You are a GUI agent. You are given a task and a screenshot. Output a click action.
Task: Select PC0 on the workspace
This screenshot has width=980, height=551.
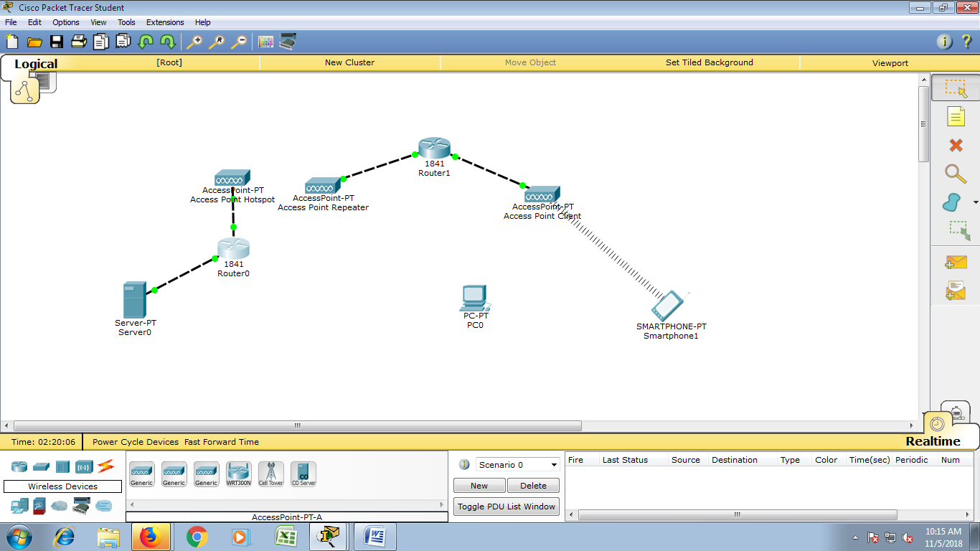pos(474,298)
